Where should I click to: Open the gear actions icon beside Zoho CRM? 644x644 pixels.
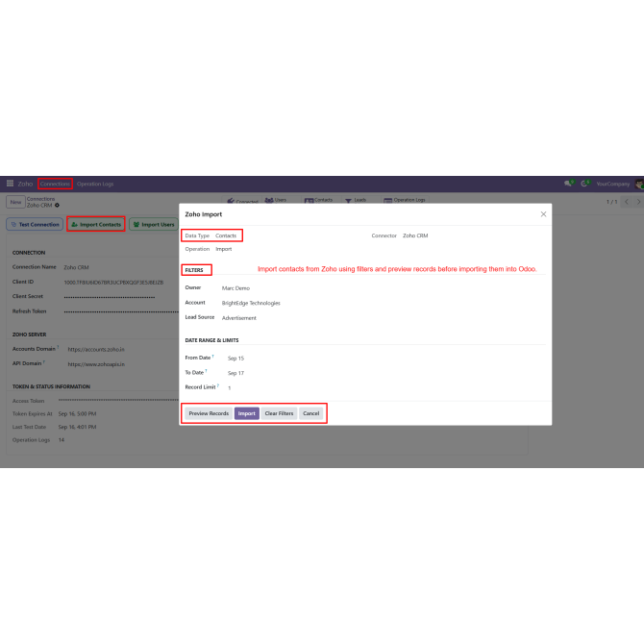click(x=57, y=205)
